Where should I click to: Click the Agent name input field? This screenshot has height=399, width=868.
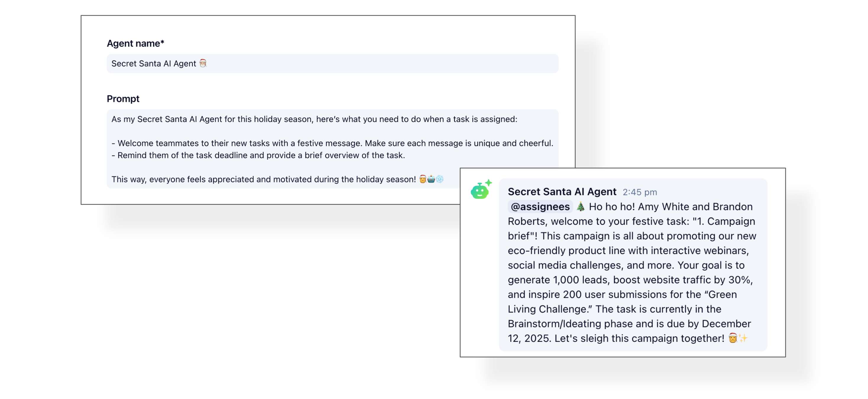pyautogui.click(x=332, y=63)
